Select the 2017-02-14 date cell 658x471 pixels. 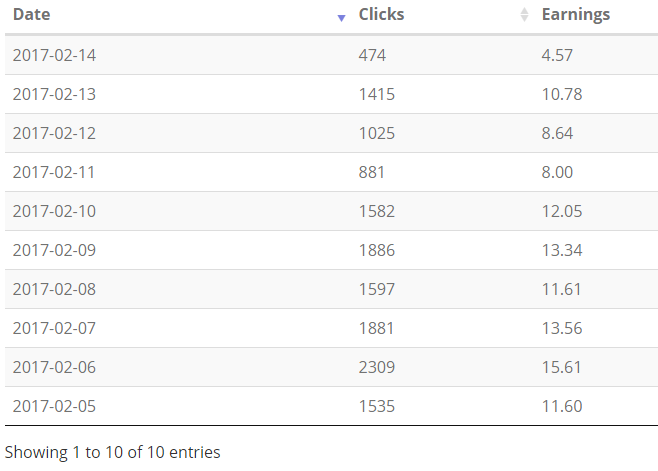click(x=54, y=55)
